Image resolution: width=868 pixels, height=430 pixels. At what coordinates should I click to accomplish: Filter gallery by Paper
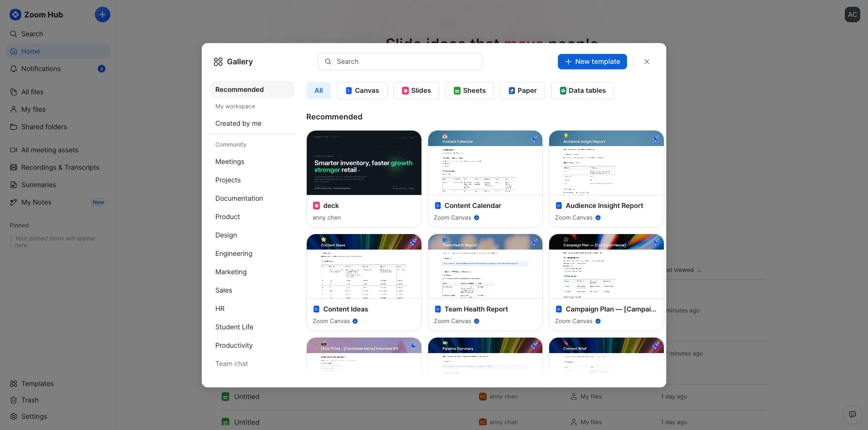point(522,90)
